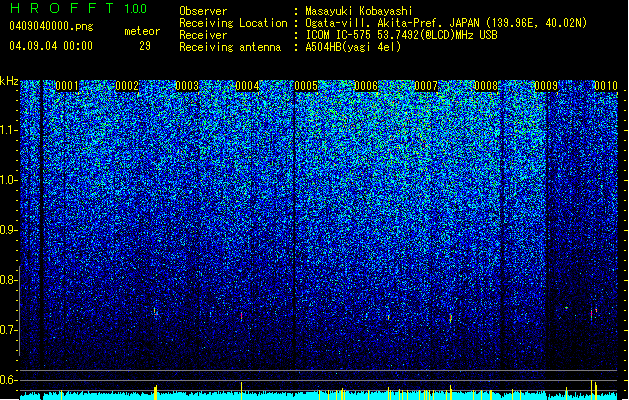
Task: Click the 0.9 kHz axis tick label
Action: point(9,230)
